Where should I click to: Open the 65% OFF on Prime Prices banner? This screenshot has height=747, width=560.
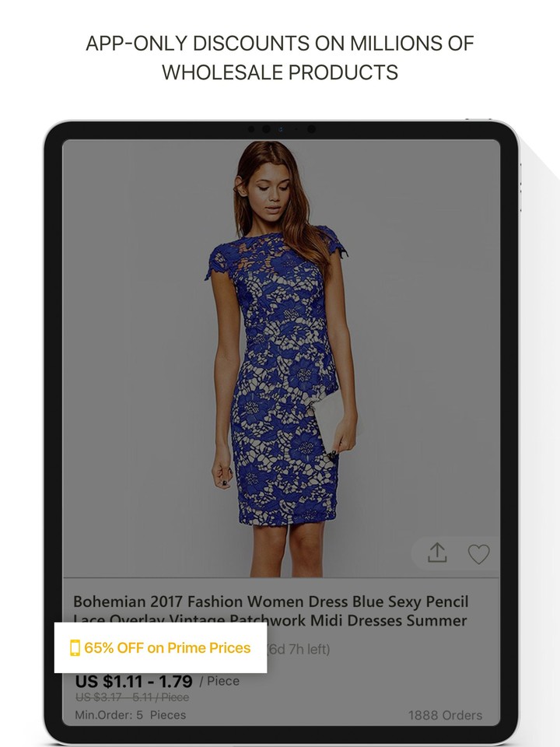pyautogui.click(x=160, y=648)
